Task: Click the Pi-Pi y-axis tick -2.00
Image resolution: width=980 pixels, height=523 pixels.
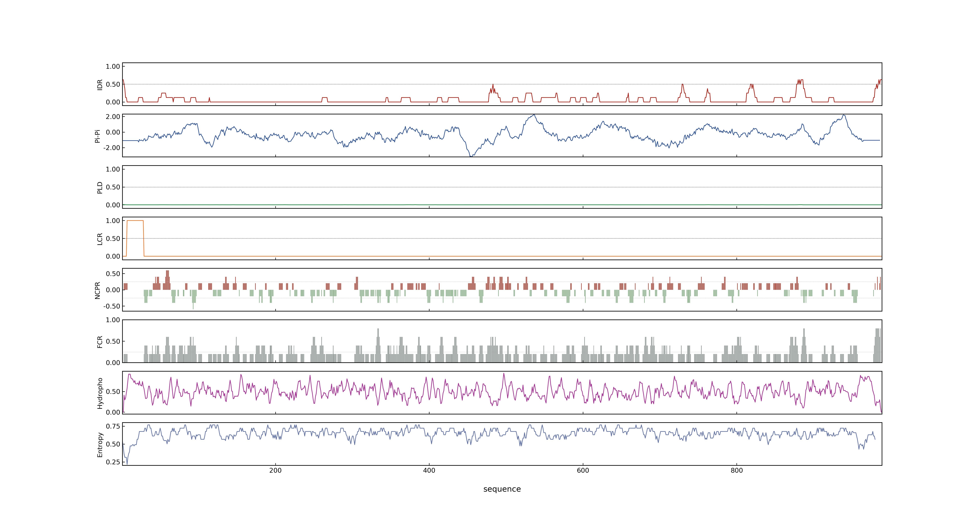Action: [111, 148]
